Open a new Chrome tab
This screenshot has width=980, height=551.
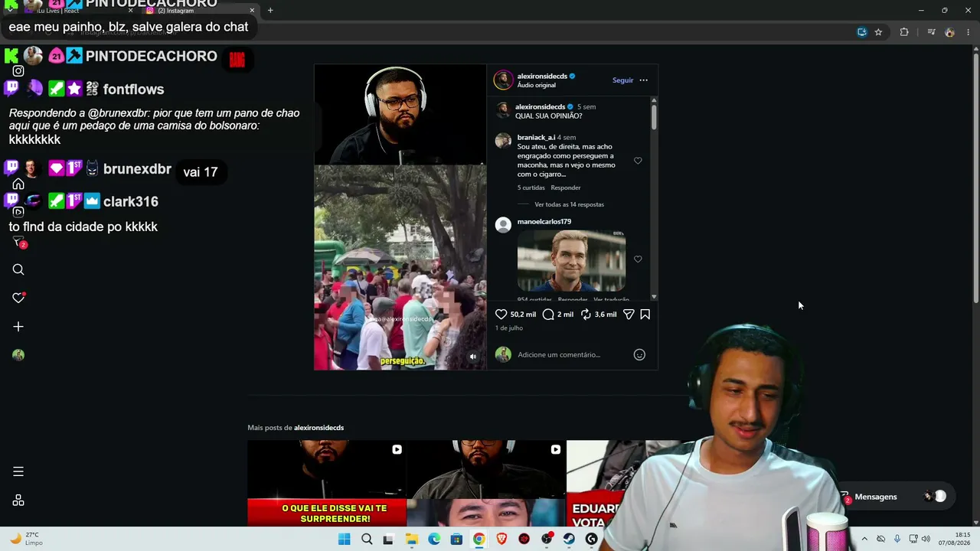tap(270, 10)
